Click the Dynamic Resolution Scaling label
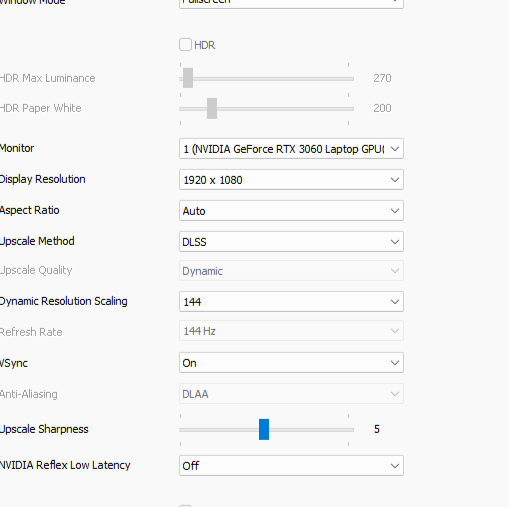Viewport: 509px width, 507px height. pos(63,301)
